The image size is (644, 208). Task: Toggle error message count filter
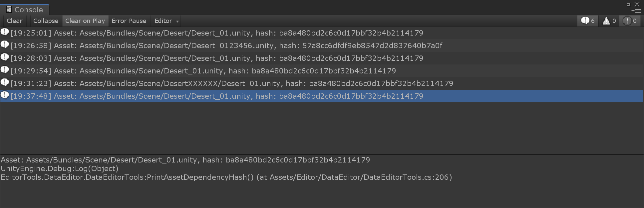[630, 21]
